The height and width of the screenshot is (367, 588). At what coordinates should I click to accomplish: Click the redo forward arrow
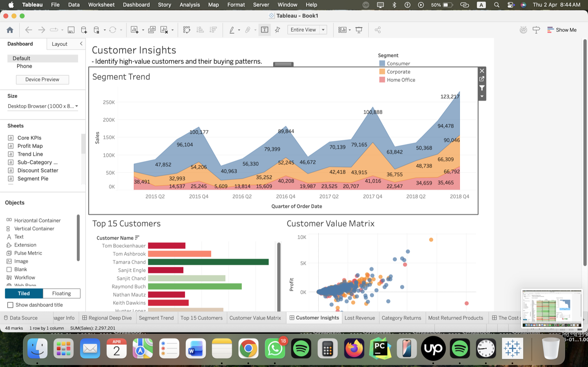(41, 30)
